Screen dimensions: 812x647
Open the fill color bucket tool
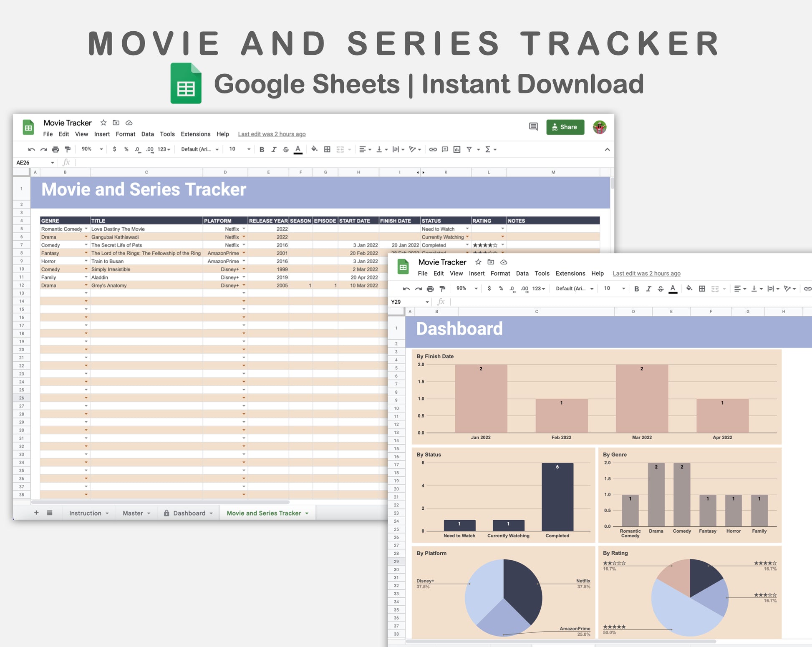pos(314,149)
